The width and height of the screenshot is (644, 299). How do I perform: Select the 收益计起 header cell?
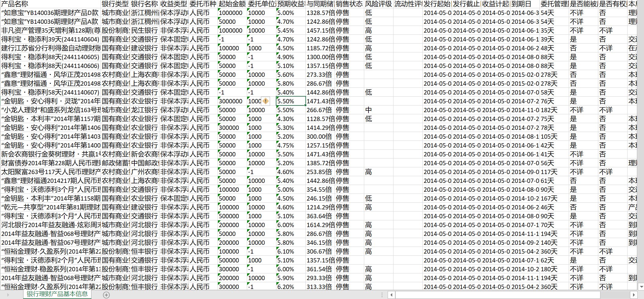coord(496,4)
